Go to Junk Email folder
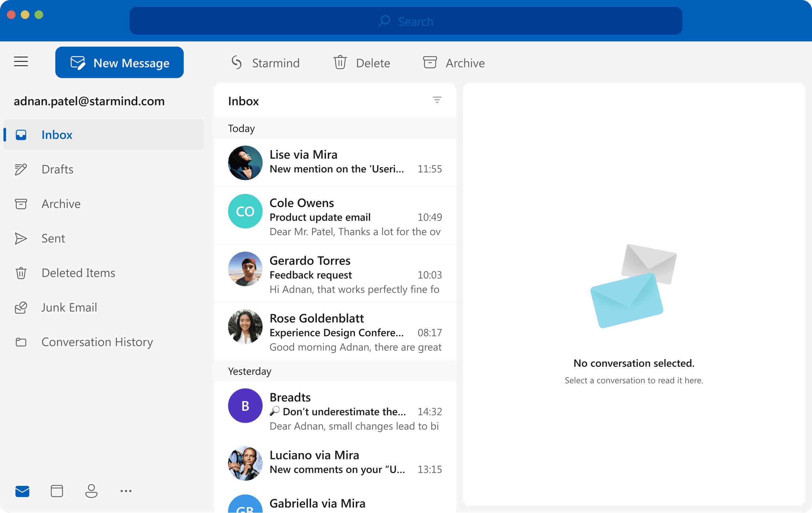This screenshot has width=812, height=513. 69,308
